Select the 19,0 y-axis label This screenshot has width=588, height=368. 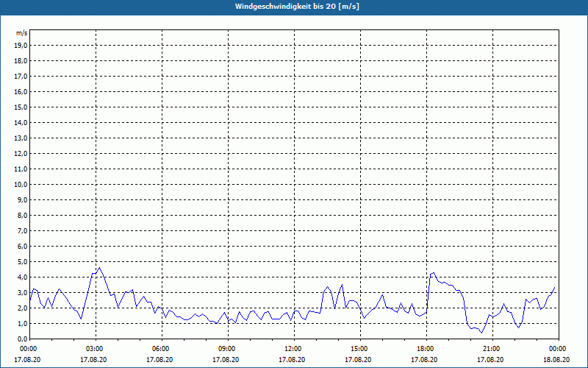pyautogui.click(x=21, y=46)
